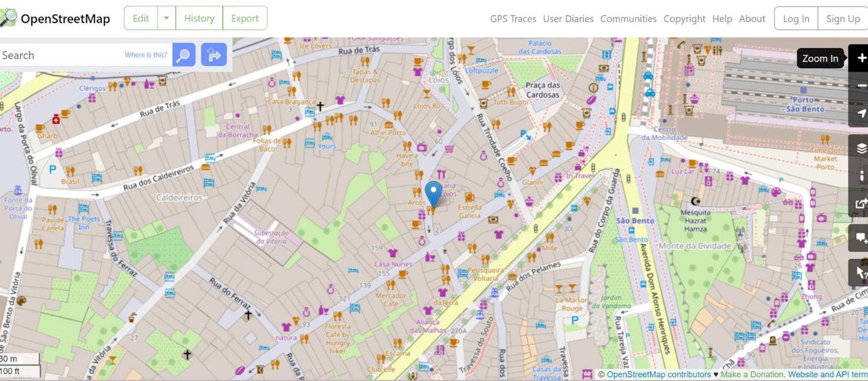Open the Copyright page
The height and width of the screenshot is (381, 868).
pyautogui.click(x=684, y=19)
